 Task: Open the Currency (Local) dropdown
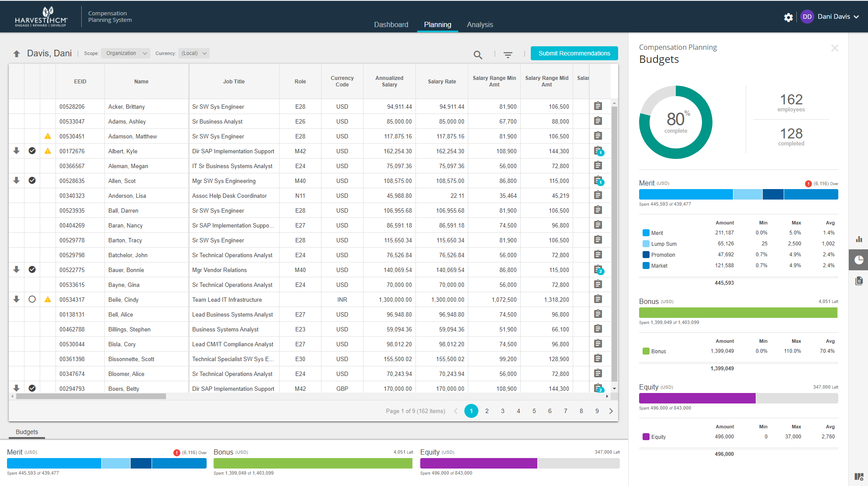[x=194, y=53]
